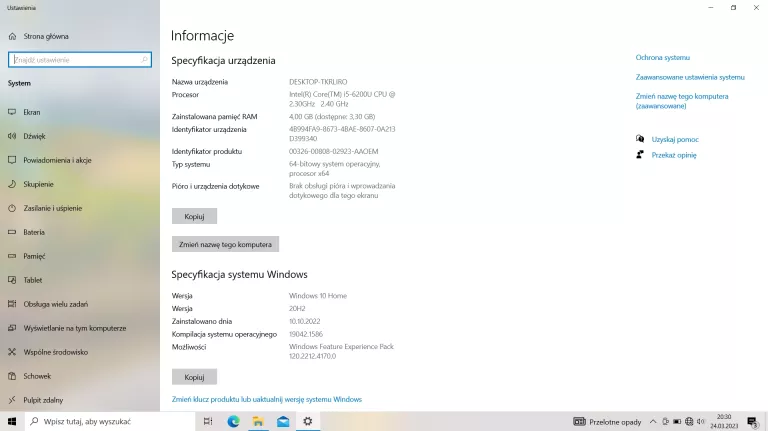768x431 pixels.
Task: Select Wyświetlanie na tym komputerze icon
Action: coord(12,328)
